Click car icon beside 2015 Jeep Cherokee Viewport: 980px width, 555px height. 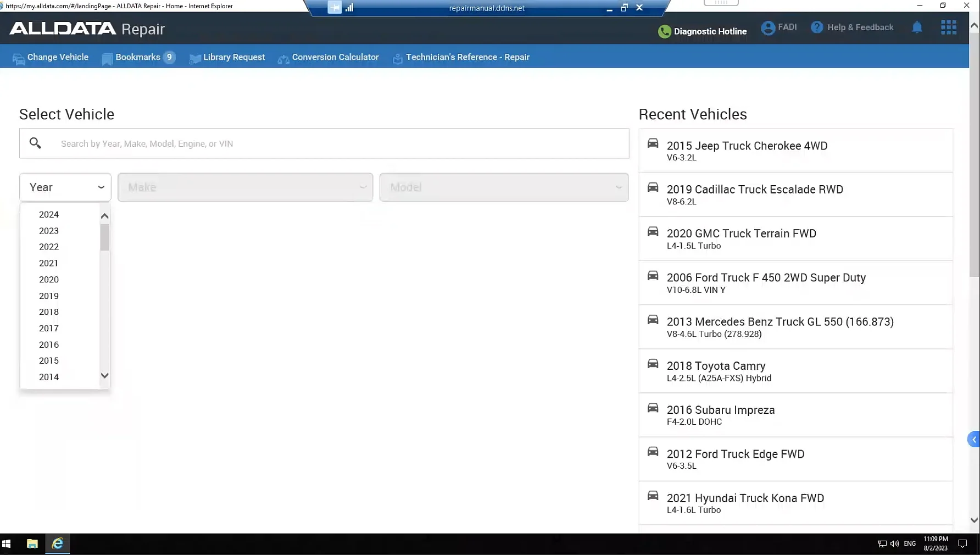pyautogui.click(x=653, y=143)
